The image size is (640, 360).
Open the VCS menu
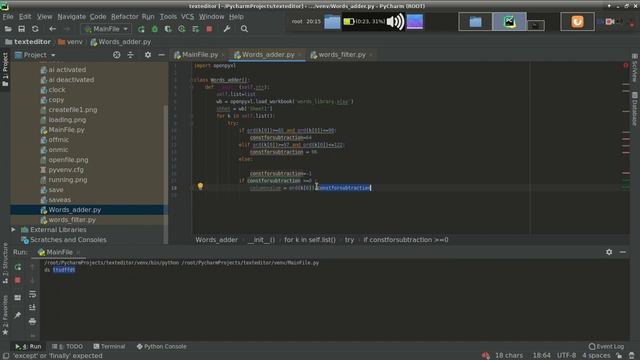(187, 17)
